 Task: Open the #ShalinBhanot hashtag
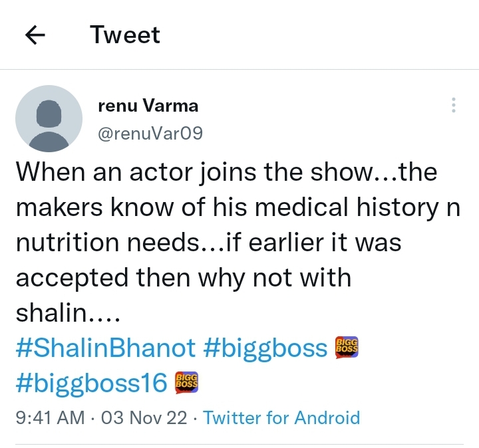pos(106,348)
